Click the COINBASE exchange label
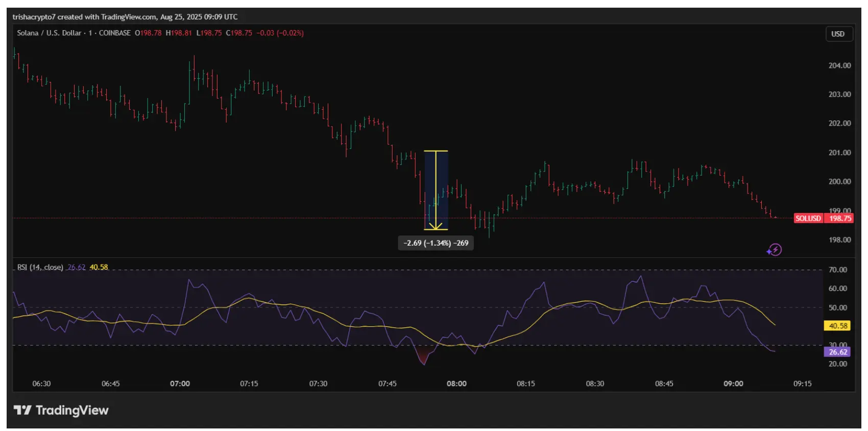This screenshot has width=868, height=431. 115,33
